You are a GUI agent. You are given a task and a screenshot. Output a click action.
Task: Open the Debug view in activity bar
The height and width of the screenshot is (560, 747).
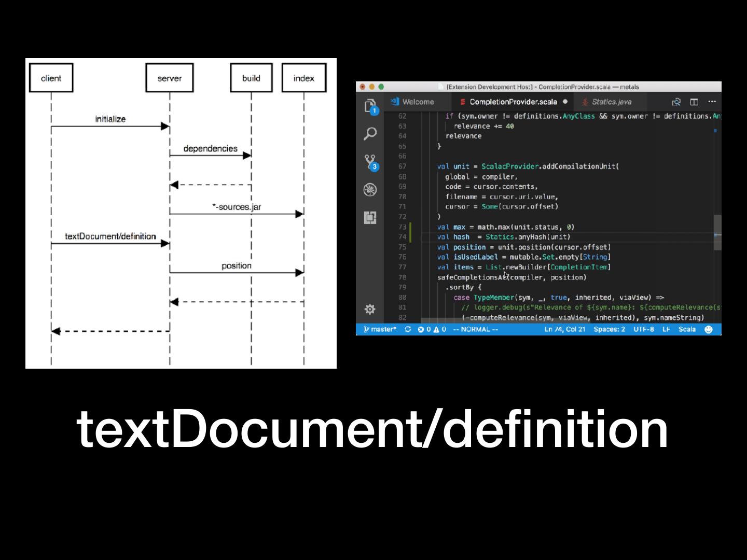click(x=370, y=190)
